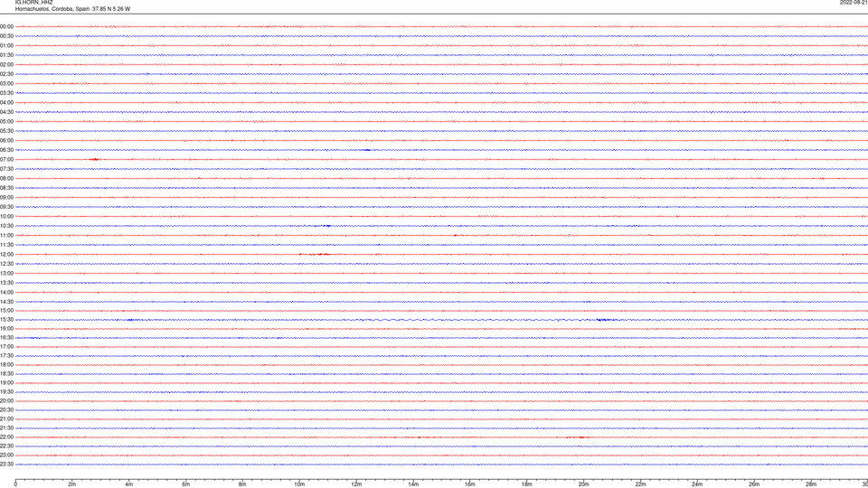Select the 09:00 trace time label

coord(6,198)
